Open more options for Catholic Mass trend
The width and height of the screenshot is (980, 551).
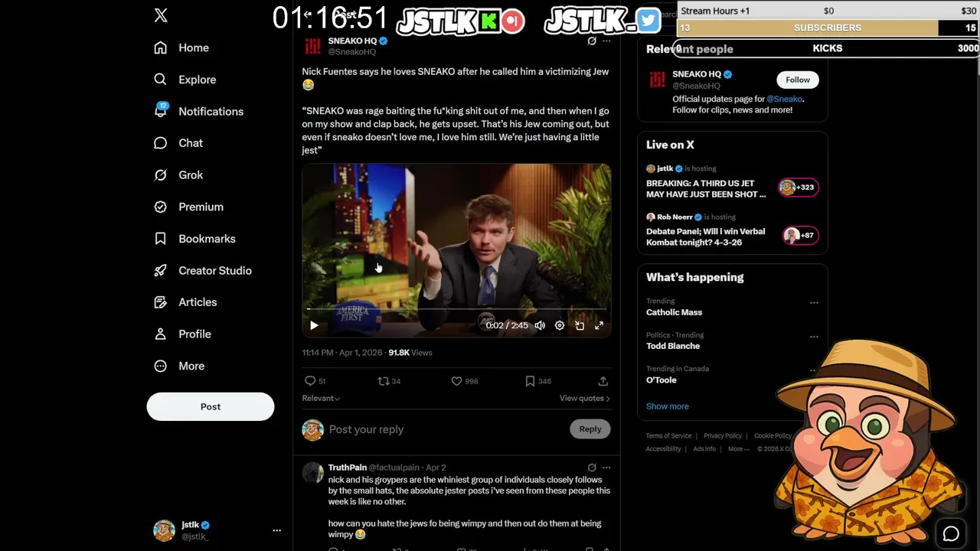(x=814, y=303)
